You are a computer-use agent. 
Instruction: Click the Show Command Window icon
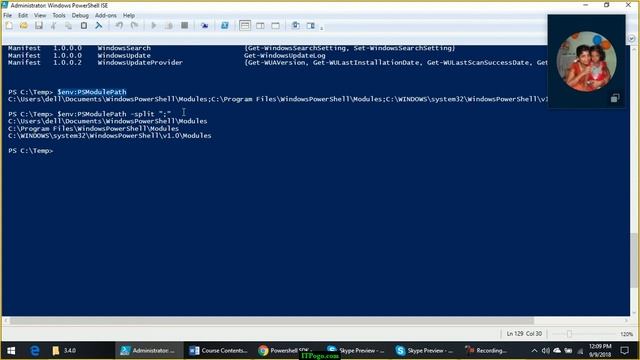pyautogui.click(x=296, y=26)
